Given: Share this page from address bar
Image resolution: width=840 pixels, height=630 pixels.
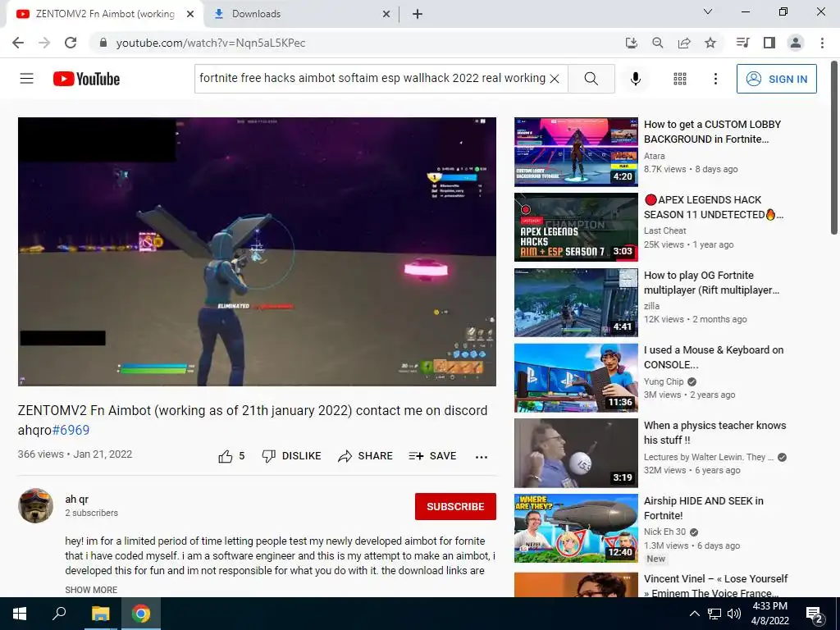Looking at the screenshot, I should coord(684,43).
